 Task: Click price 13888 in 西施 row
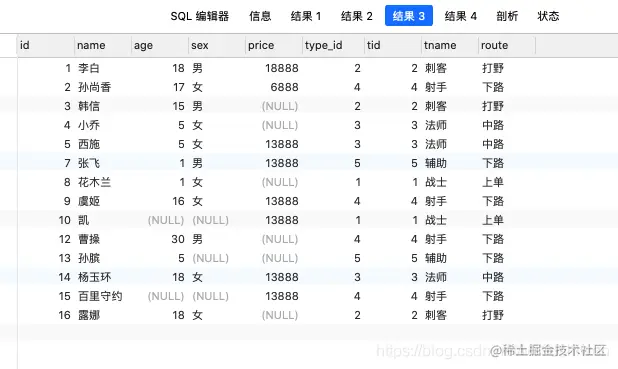click(282, 144)
